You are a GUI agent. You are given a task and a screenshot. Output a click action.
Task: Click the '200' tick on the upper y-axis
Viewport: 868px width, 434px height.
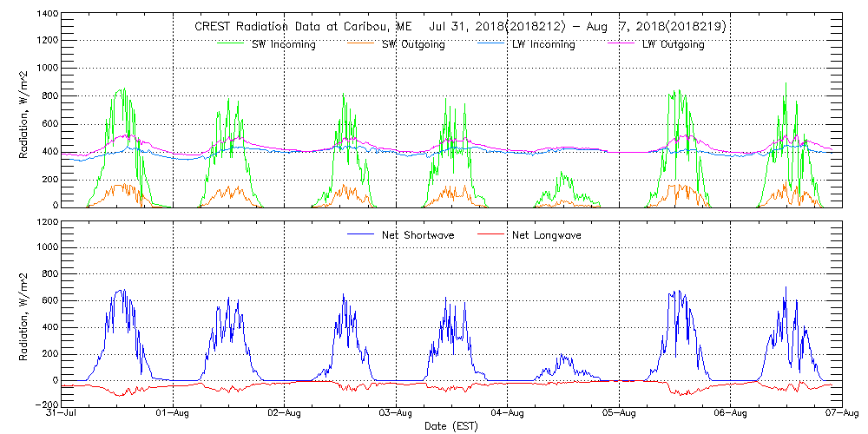[49, 180]
